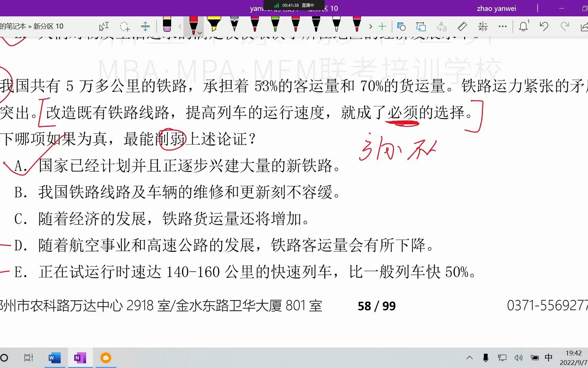The height and width of the screenshot is (368, 588).
Task: Select the yellow highlighter
Action: pyautogui.click(x=214, y=25)
